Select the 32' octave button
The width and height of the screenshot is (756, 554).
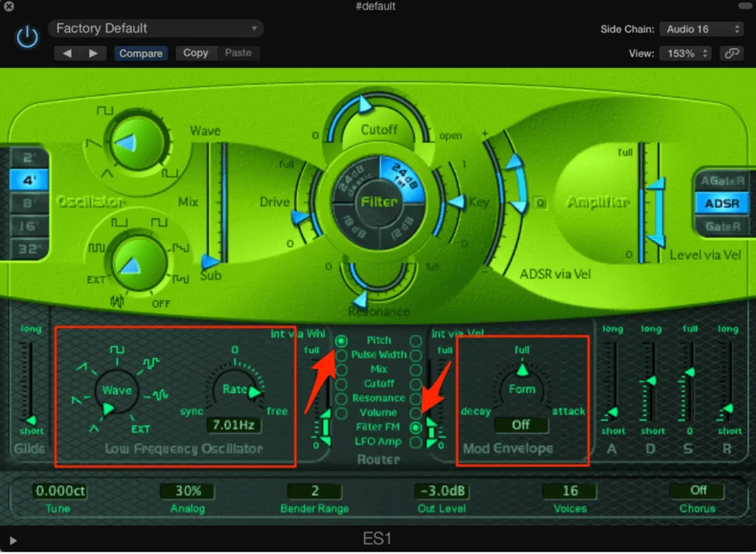(29, 249)
